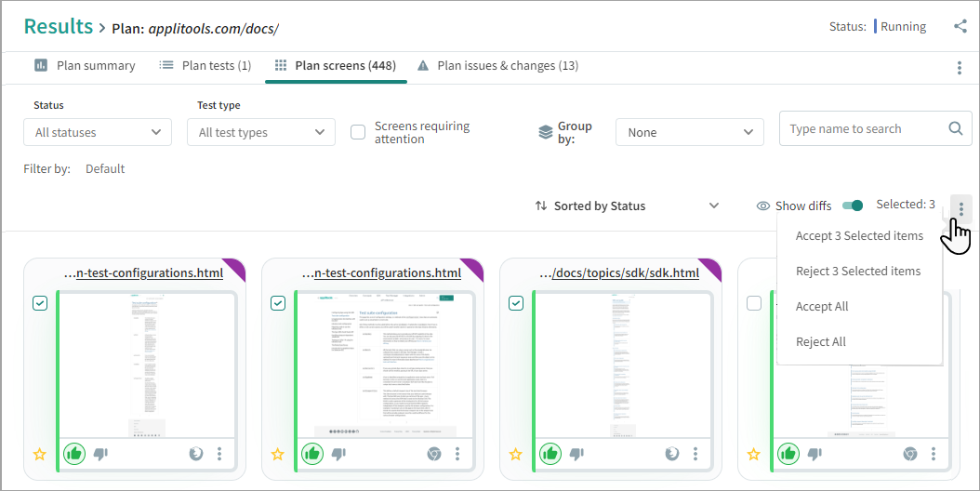
Task: Open more options on second screen card
Action: (457, 454)
